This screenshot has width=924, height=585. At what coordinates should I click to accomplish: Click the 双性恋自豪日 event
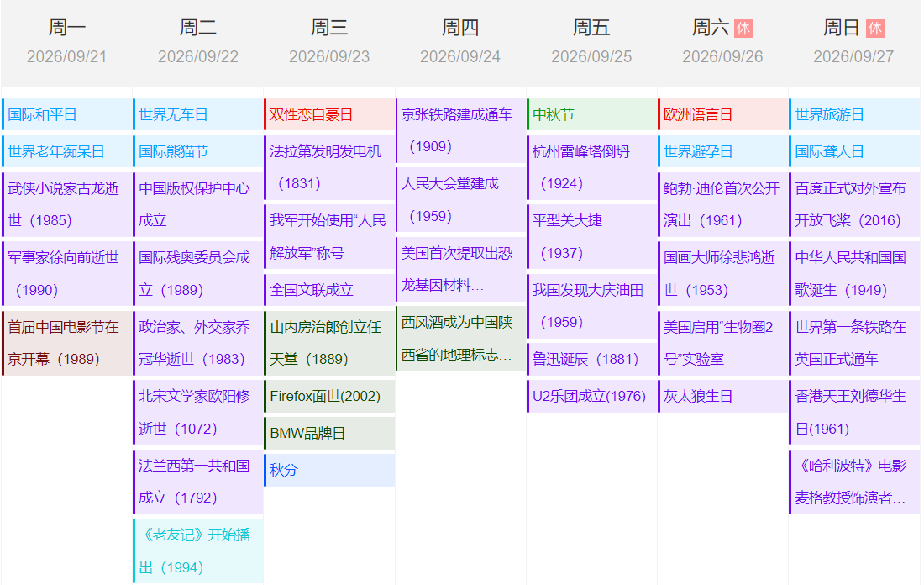[312, 114]
